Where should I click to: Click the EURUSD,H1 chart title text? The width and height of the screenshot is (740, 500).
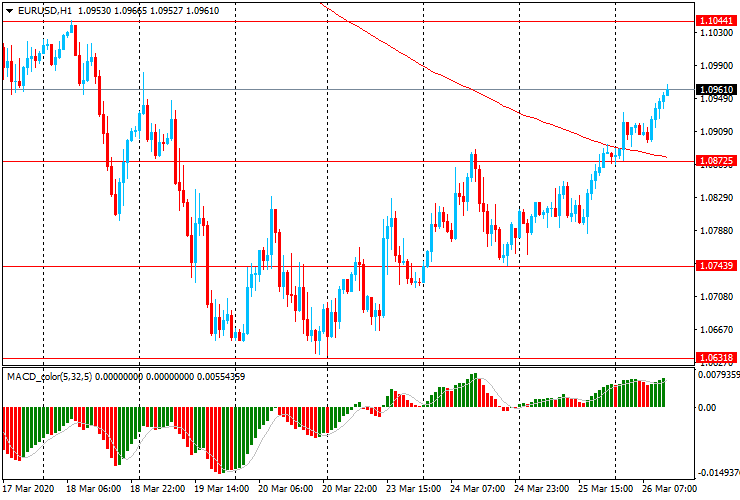click(45, 11)
